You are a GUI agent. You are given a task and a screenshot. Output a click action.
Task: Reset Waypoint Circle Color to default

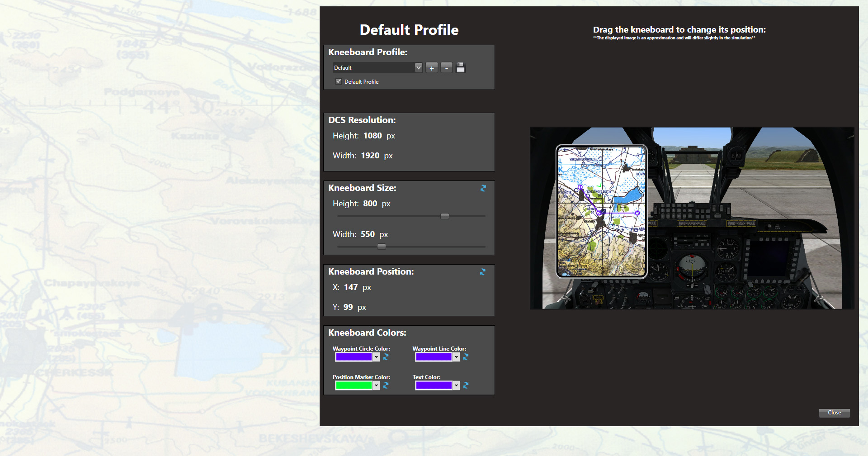coord(386,357)
